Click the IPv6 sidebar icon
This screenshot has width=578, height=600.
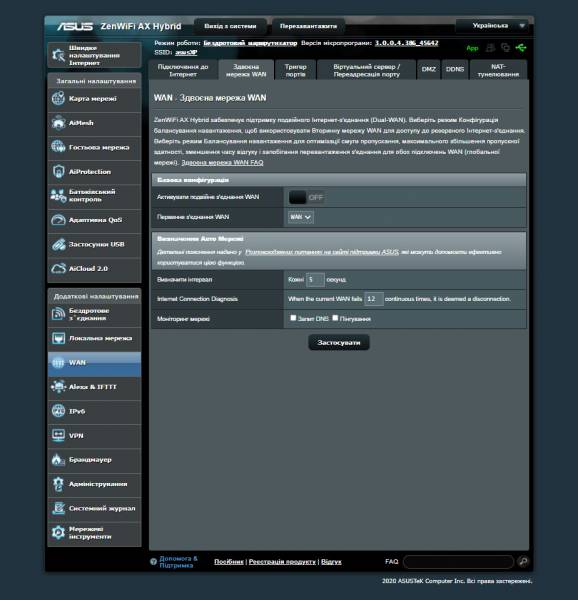58,411
